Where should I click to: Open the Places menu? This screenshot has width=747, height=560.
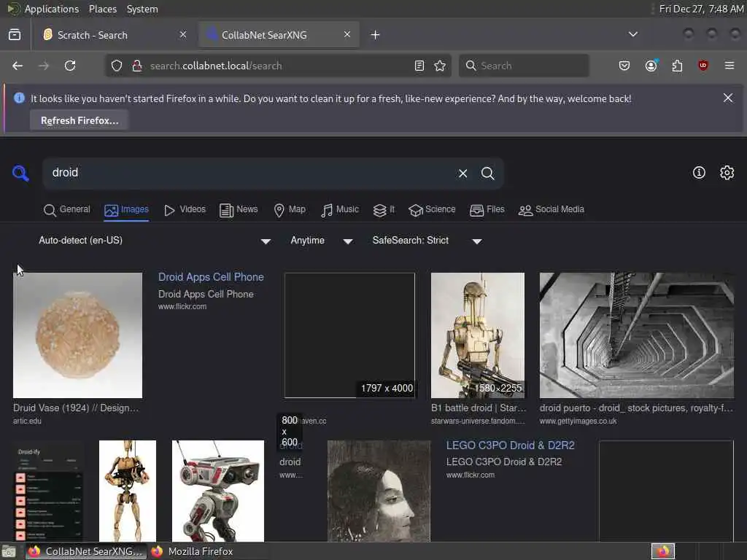click(x=102, y=9)
